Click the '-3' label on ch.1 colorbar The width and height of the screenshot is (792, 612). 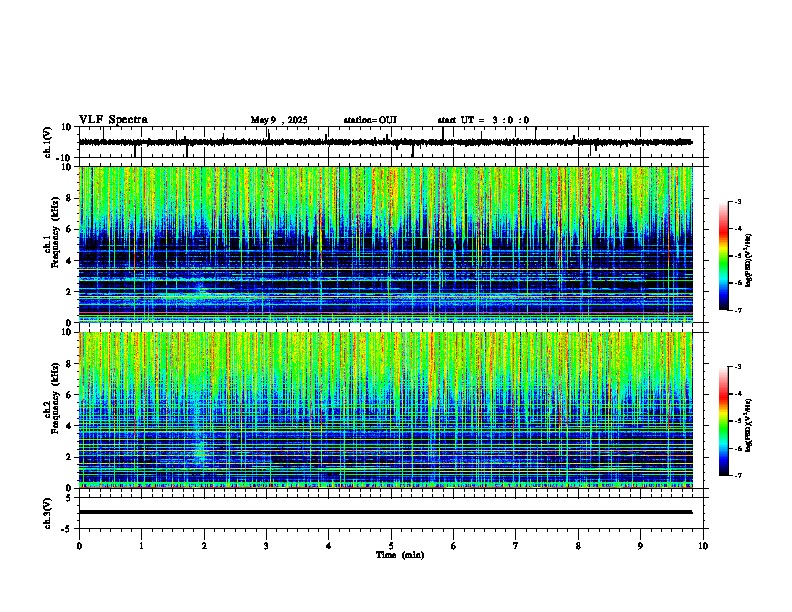coord(737,201)
